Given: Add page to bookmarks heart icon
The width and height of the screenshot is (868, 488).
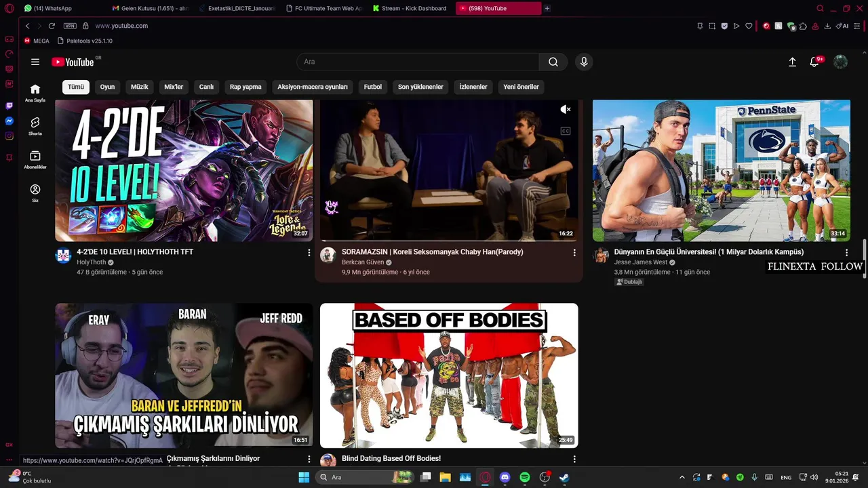Looking at the screenshot, I should coord(749,26).
